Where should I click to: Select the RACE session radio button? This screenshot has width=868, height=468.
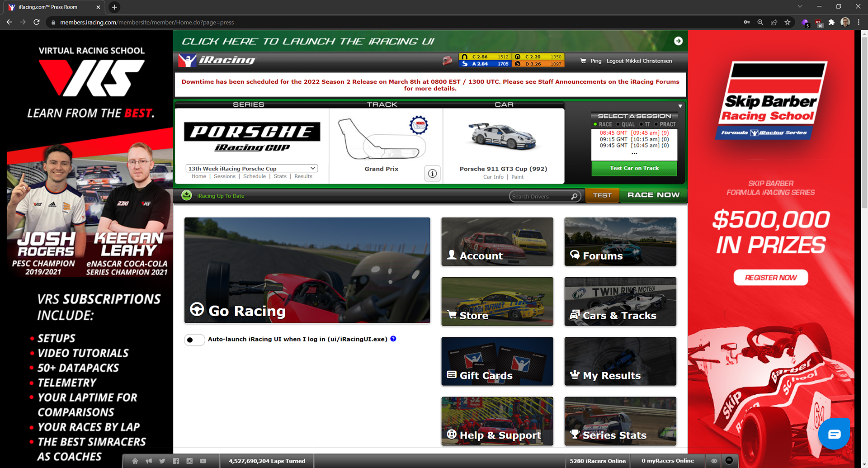595,124
